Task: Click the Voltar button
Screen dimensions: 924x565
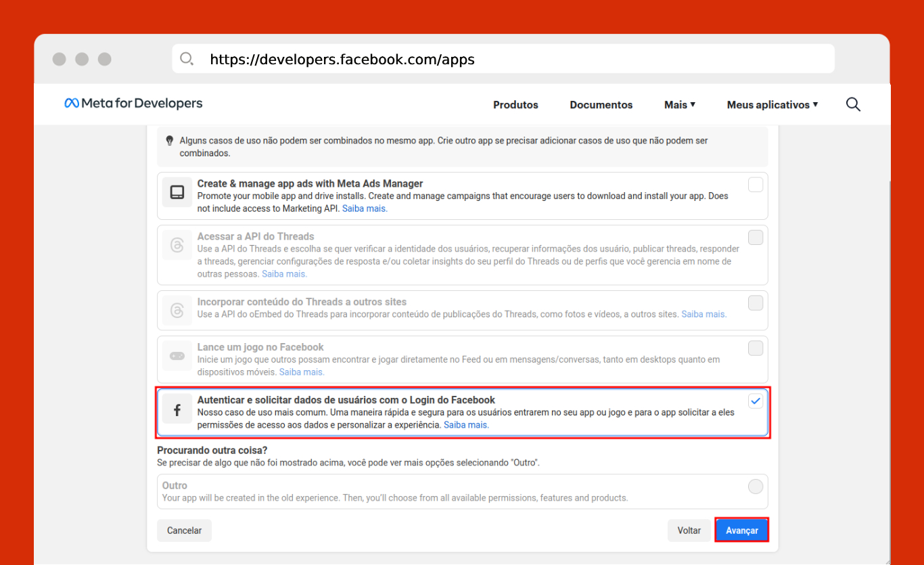Action: (x=689, y=530)
